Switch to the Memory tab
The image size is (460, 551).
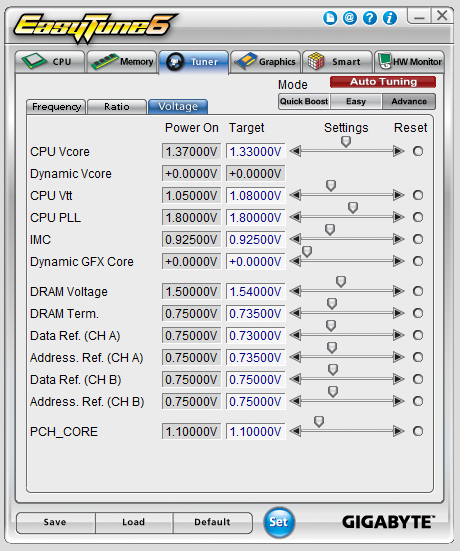coord(122,62)
